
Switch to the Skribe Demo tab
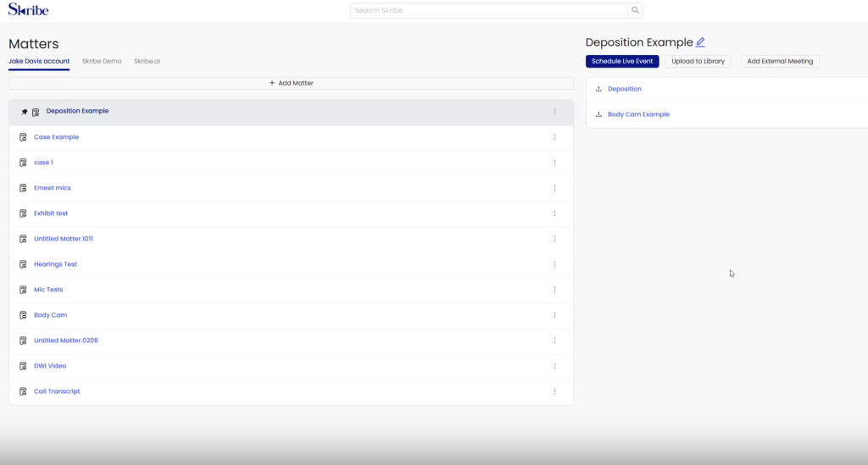[x=102, y=62]
